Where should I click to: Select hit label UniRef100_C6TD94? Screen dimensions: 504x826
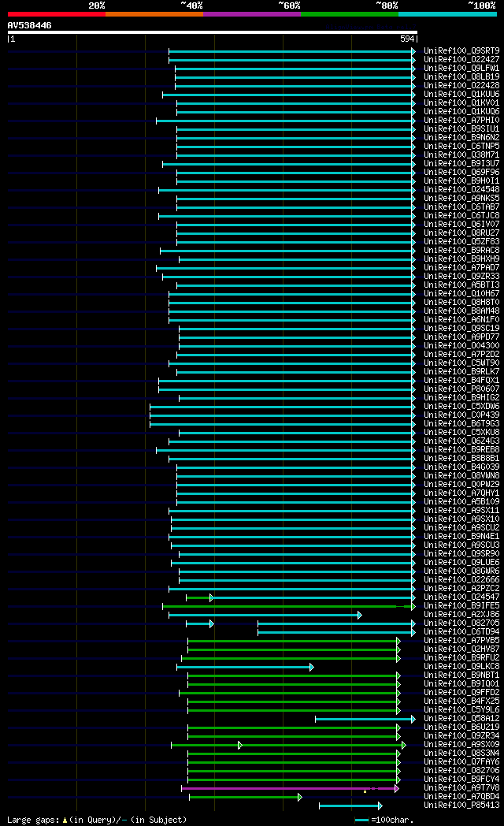[462, 632]
